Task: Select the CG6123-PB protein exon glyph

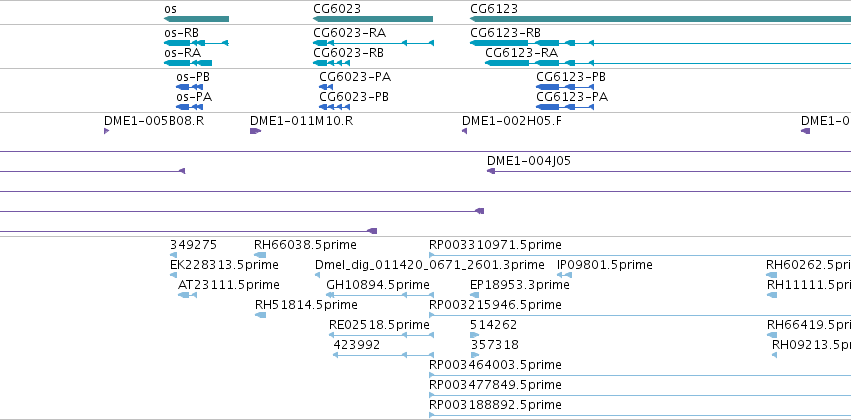Action: pyautogui.click(x=548, y=87)
